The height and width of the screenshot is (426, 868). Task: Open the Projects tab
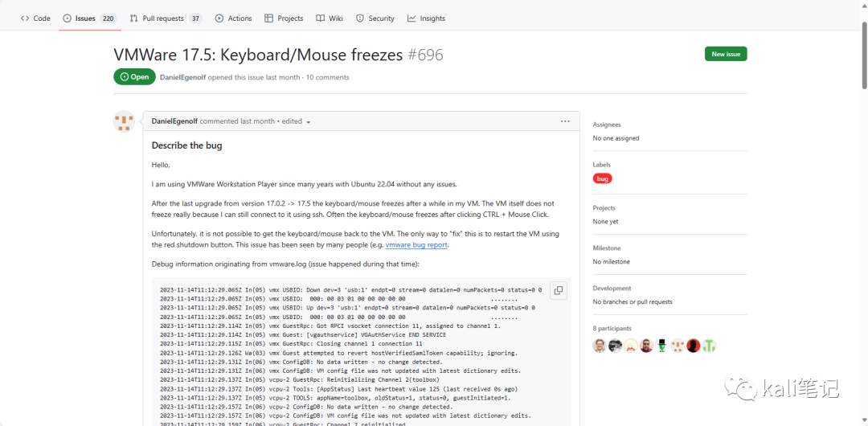[x=284, y=18]
